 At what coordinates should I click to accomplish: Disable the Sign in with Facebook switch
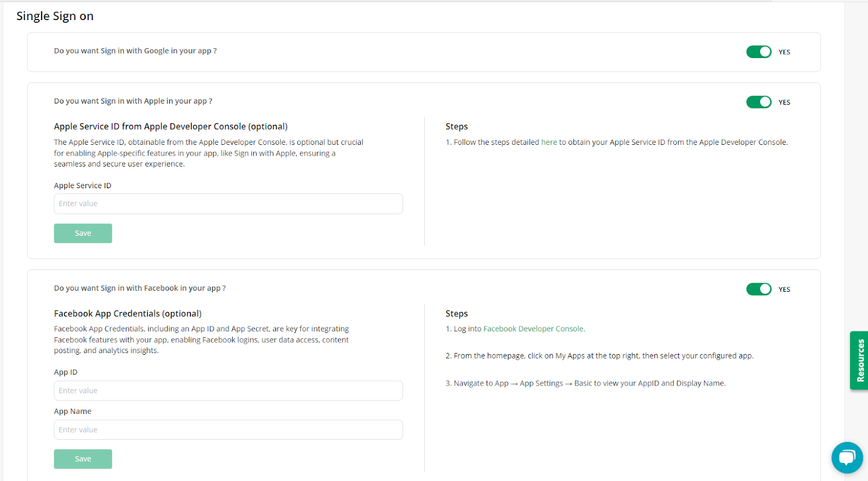[x=758, y=289]
